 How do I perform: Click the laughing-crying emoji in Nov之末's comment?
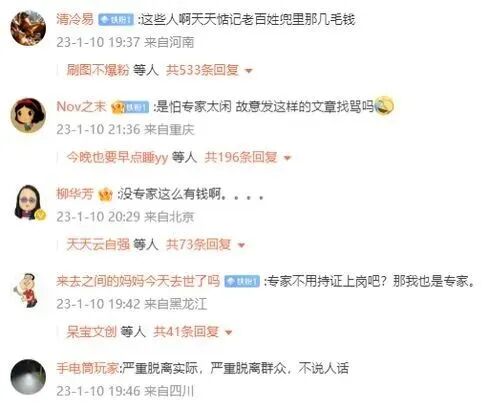click(384, 106)
